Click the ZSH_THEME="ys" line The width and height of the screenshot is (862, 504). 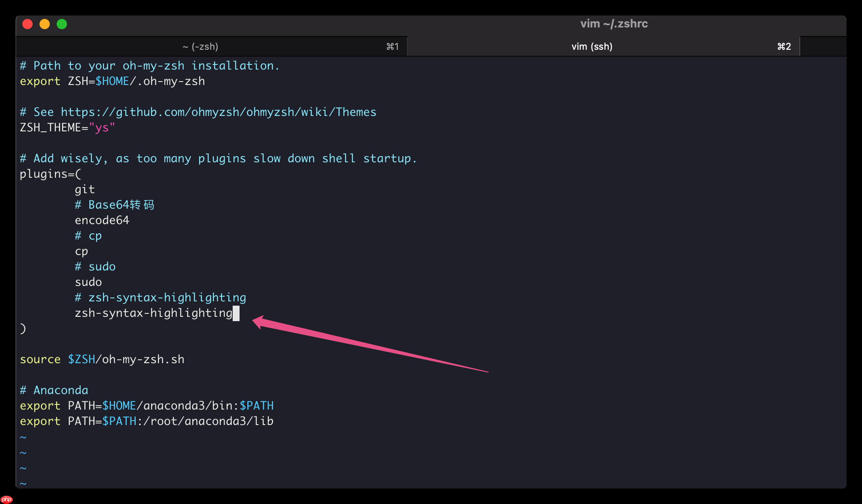click(67, 127)
